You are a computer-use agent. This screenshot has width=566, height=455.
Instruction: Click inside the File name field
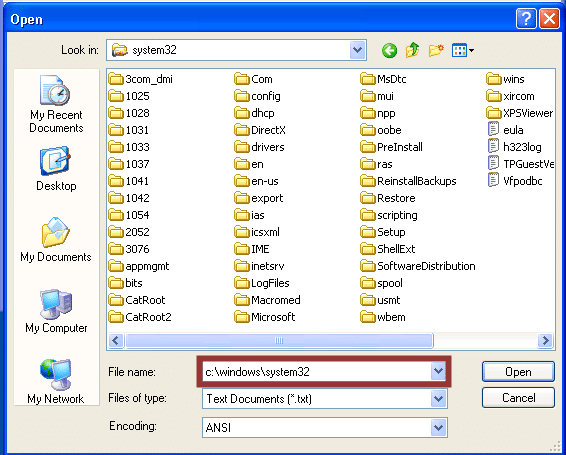[317, 371]
